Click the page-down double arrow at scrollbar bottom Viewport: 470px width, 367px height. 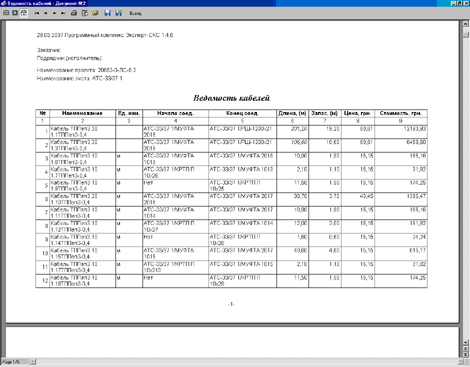pos(466,354)
